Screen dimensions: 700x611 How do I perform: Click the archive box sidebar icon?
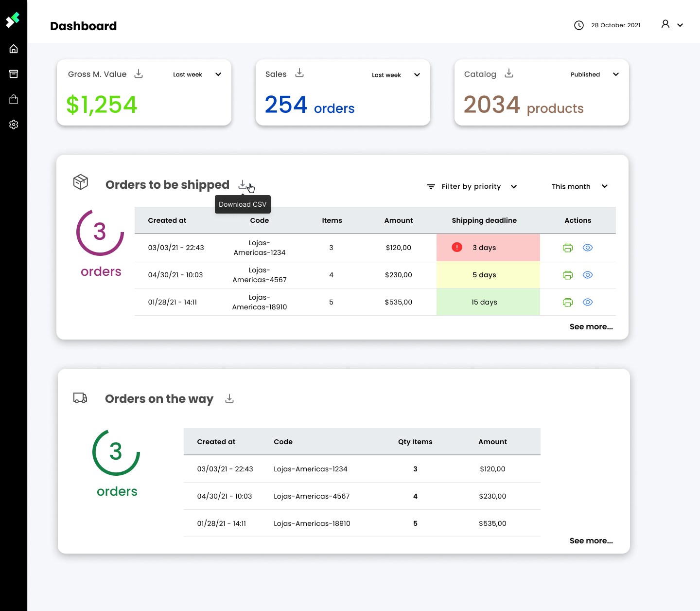(14, 74)
